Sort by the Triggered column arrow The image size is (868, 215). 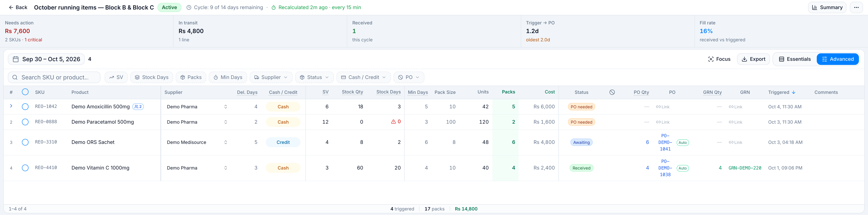click(794, 92)
